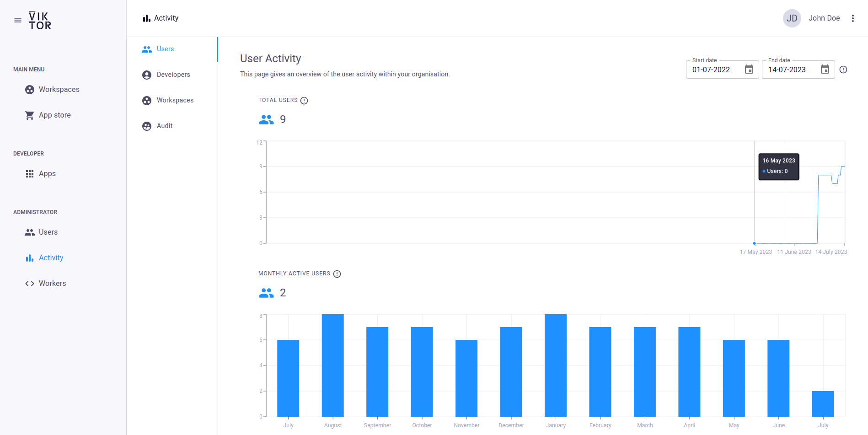Click the JD user avatar
Image resolution: width=868 pixels, height=435 pixels.
(x=792, y=18)
